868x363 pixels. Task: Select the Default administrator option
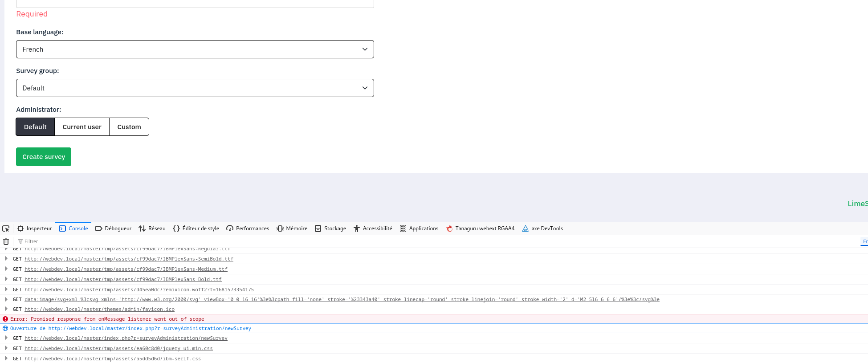(x=35, y=127)
